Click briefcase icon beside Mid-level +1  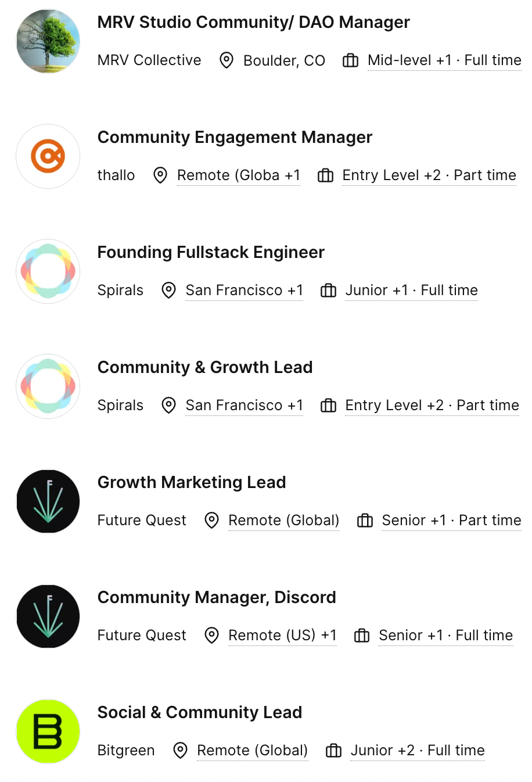pyautogui.click(x=350, y=60)
